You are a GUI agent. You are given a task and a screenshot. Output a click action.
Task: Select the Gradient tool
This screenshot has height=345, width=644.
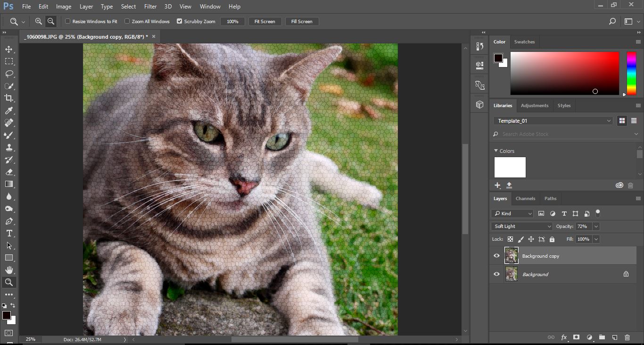point(9,184)
